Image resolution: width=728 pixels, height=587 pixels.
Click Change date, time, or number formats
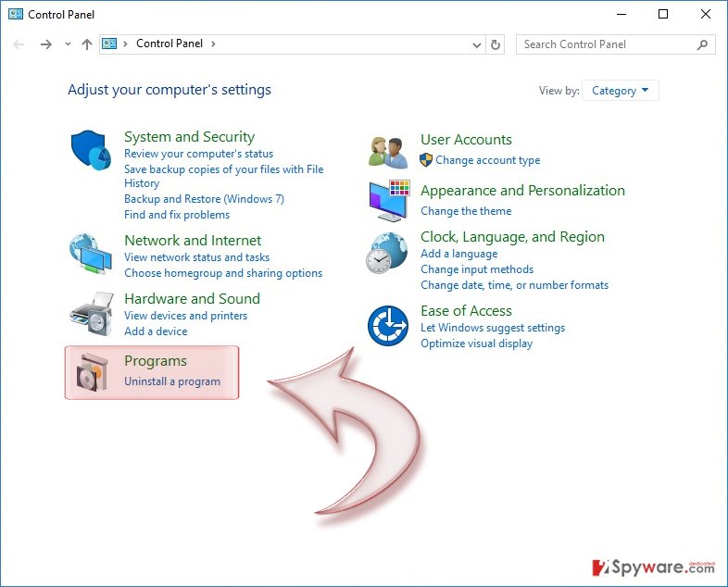click(x=514, y=285)
